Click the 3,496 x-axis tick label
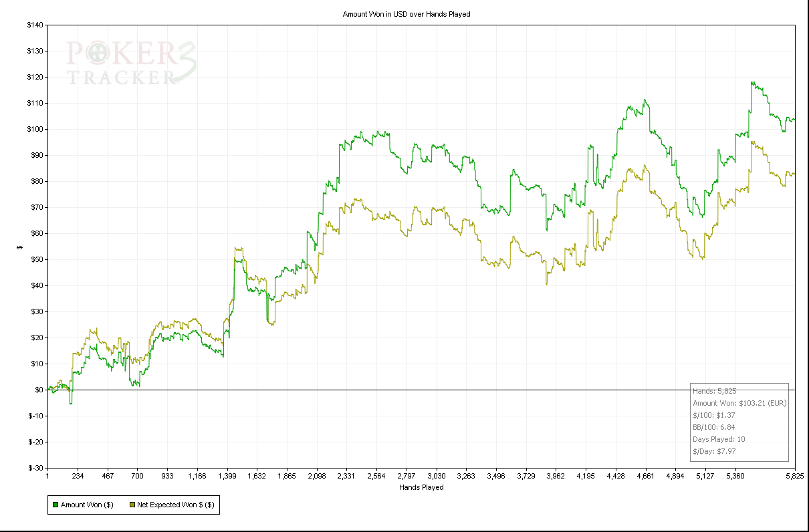 (496, 477)
